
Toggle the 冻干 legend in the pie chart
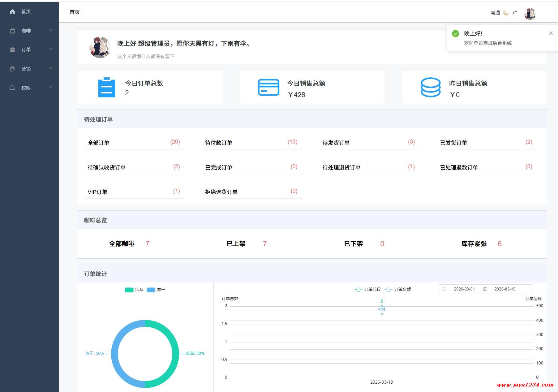point(156,290)
